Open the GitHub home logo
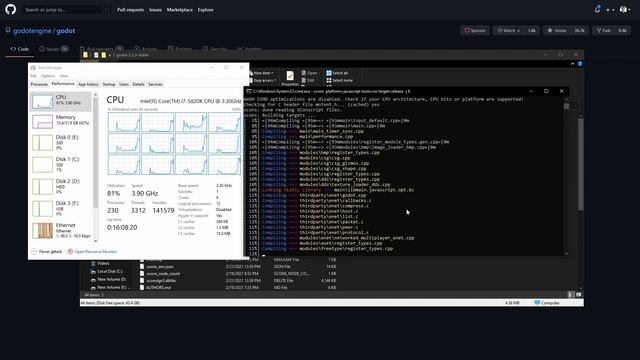Screen dimensions: 640x360 point(11,9)
